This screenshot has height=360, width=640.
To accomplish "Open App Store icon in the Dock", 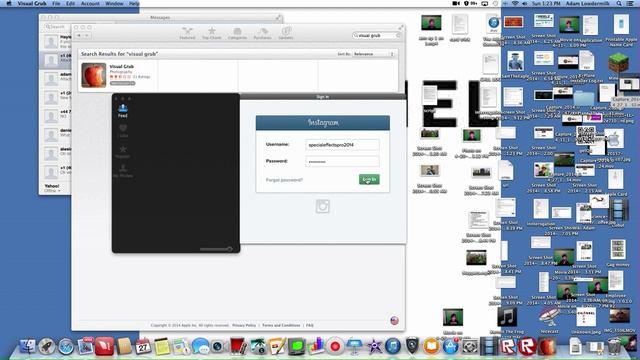I will point(450,347).
